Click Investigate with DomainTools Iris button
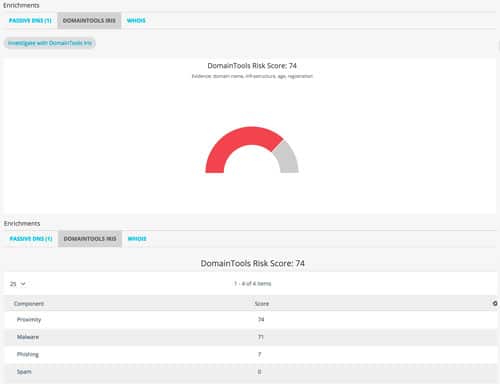 (50, 43)
